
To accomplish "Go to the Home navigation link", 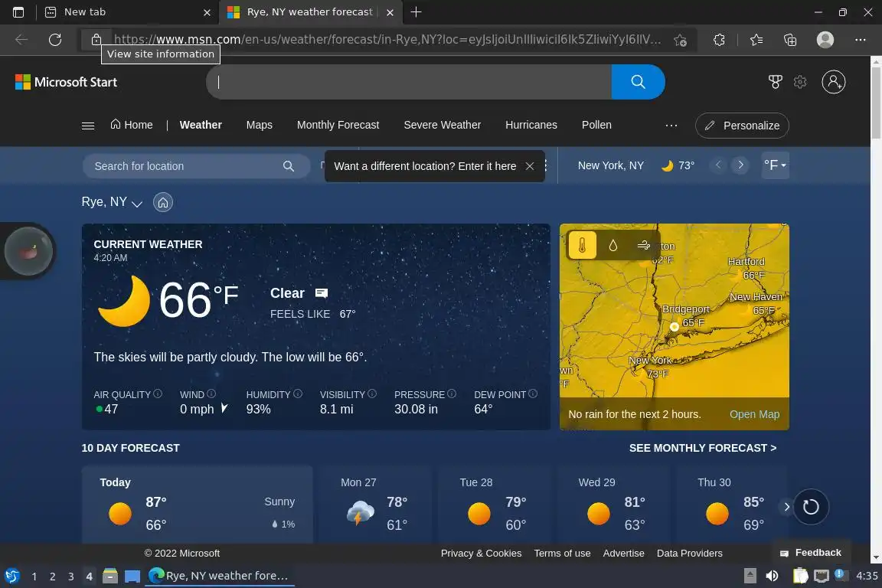I will 132,125.
